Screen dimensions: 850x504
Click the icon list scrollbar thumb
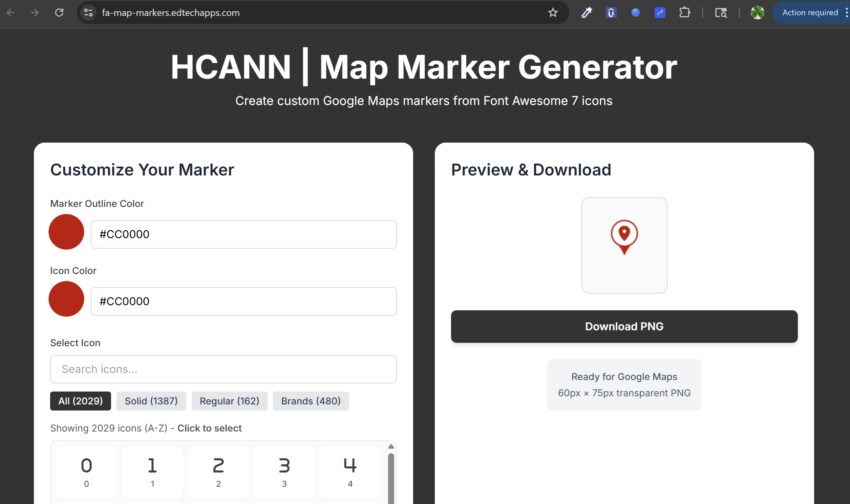[391, 478]
